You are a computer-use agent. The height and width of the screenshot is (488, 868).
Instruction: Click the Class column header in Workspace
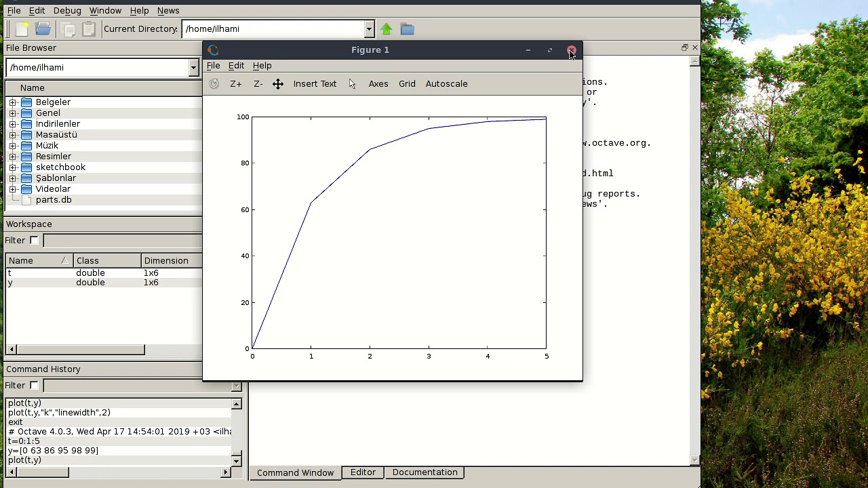coord(107,261)
